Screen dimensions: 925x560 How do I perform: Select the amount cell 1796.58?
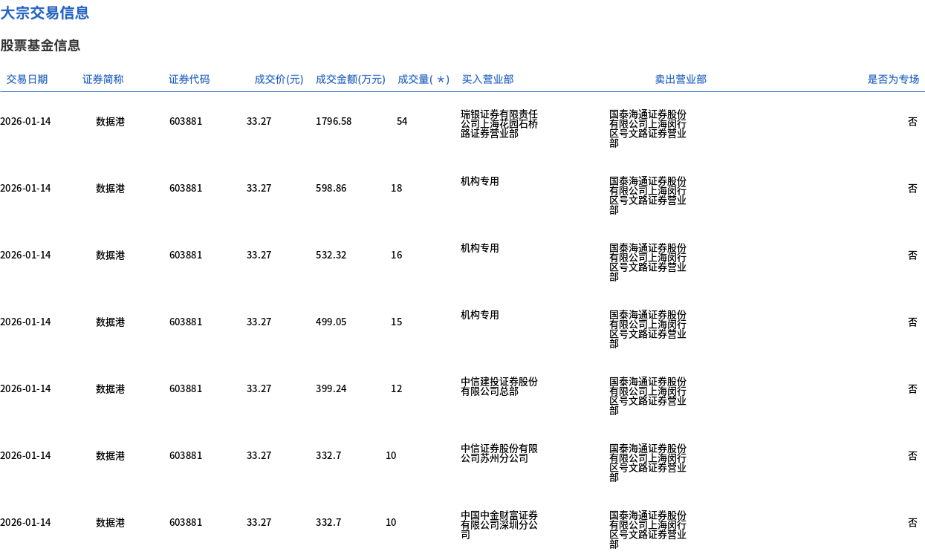click(334, 121)
